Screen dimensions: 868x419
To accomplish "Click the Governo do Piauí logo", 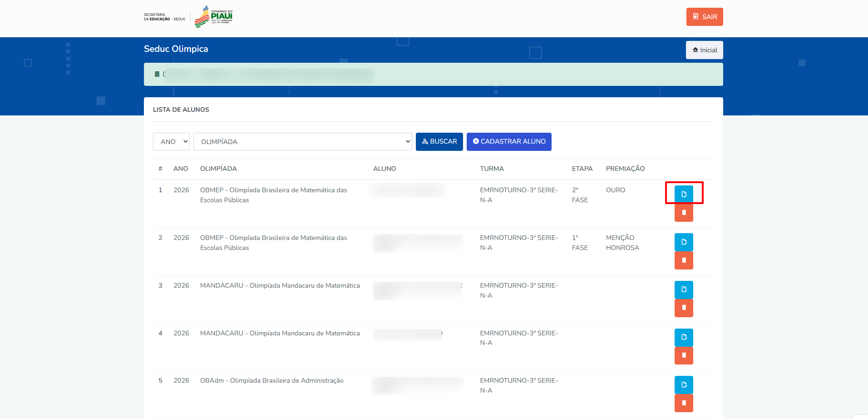I will coord(213,17).
